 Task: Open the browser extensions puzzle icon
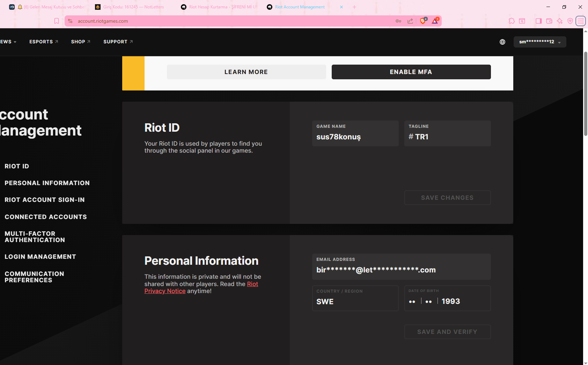[x=512, y=21]
